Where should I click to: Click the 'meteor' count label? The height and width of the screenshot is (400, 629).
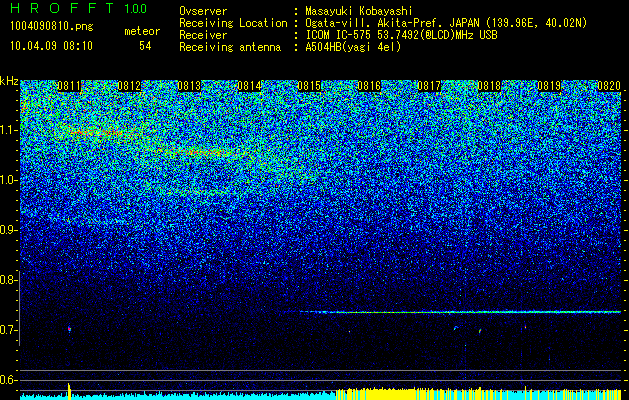pos(142,31)
